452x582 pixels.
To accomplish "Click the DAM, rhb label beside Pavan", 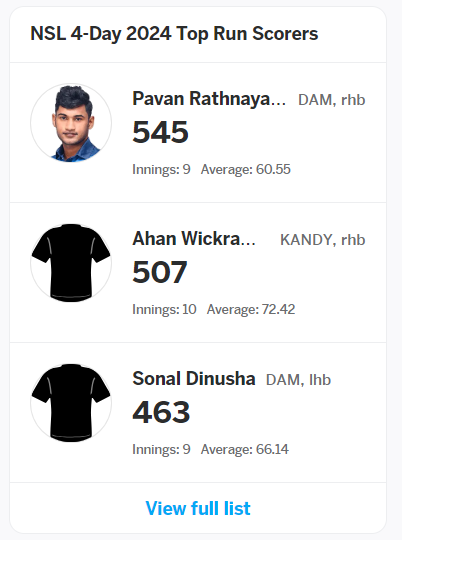I will tap(332, 100).
